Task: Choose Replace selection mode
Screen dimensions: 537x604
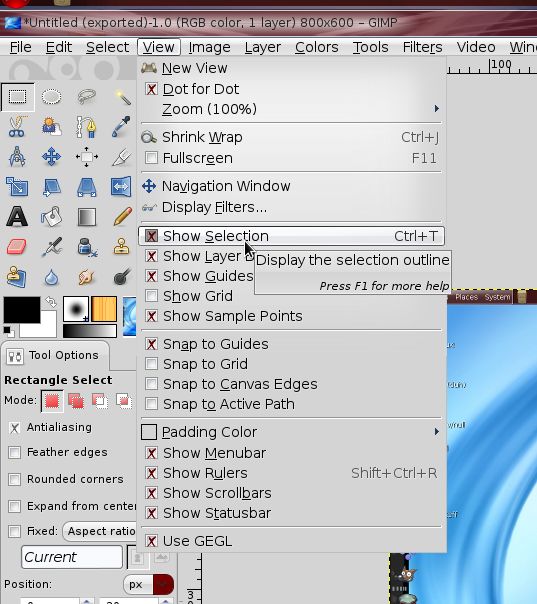Action: pos(52,401)
